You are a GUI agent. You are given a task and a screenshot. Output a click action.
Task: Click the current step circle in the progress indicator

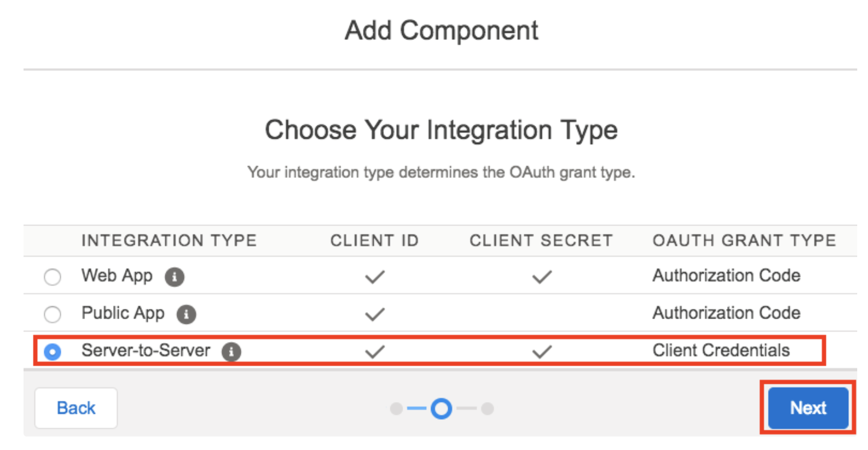[x=441, y=408]
